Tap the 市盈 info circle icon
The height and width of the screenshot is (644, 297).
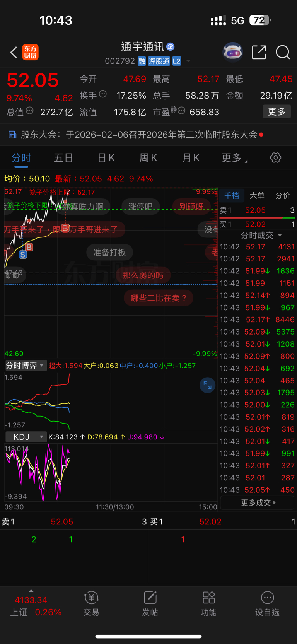pyautogui.click(x=181, y=111)
